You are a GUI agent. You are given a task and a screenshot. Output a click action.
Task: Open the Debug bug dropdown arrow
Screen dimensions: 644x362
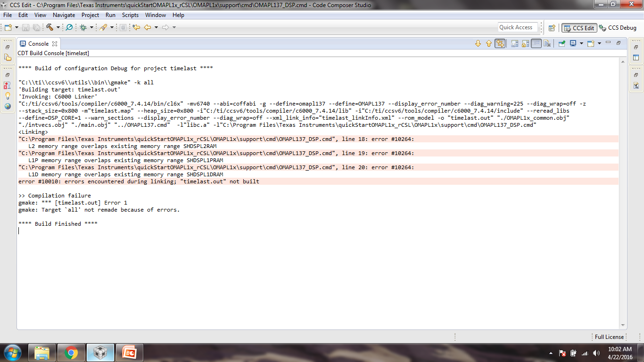pyautogui.click(x=91, y=27)
